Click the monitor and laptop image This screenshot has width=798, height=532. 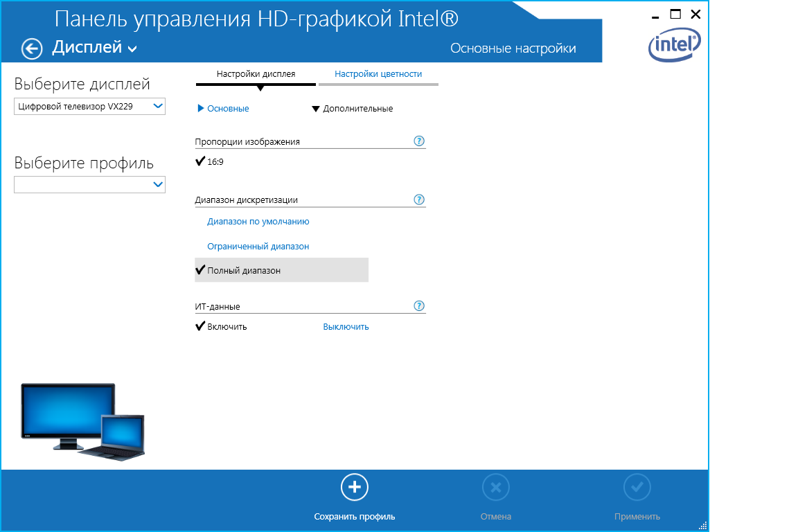[82, 419]
